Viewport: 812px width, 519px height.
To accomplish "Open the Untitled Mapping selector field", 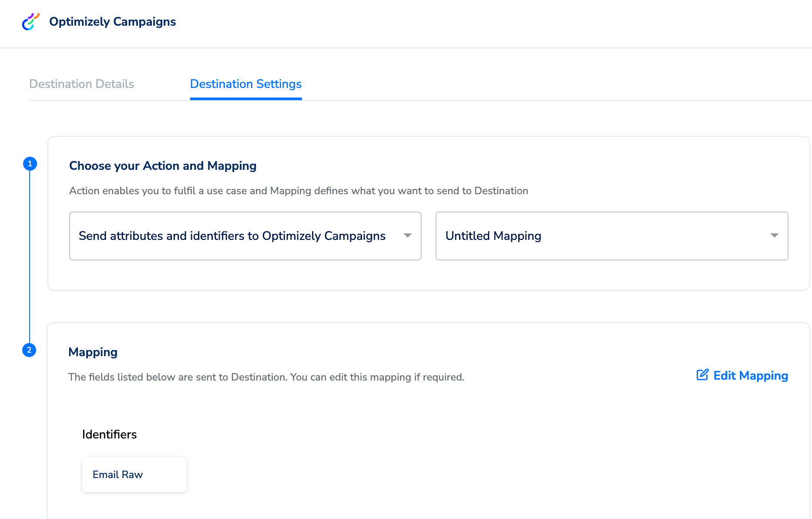I will pos(601,236).
